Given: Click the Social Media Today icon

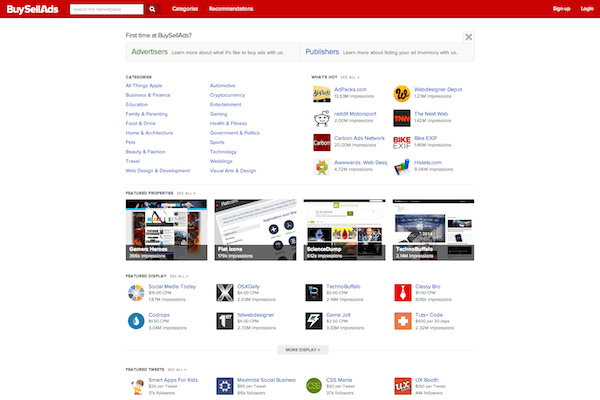Looking at the screenshot, I should [136, 293].
